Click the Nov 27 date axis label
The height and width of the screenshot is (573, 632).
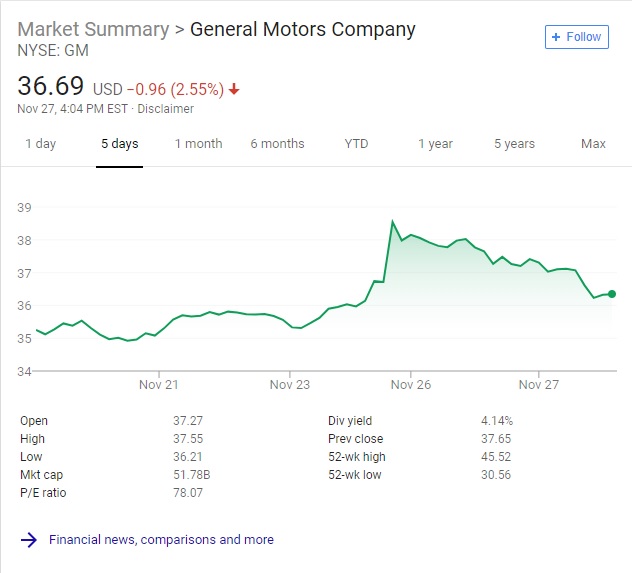[x=539, y=385]
